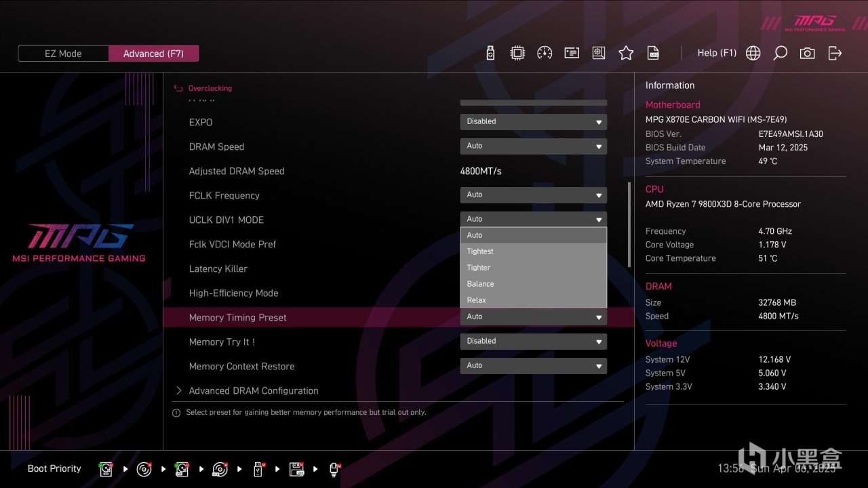Screen dimensions: 868x488
Task: Choose Balance in the open preset list
Action: (x=534, y=284)
